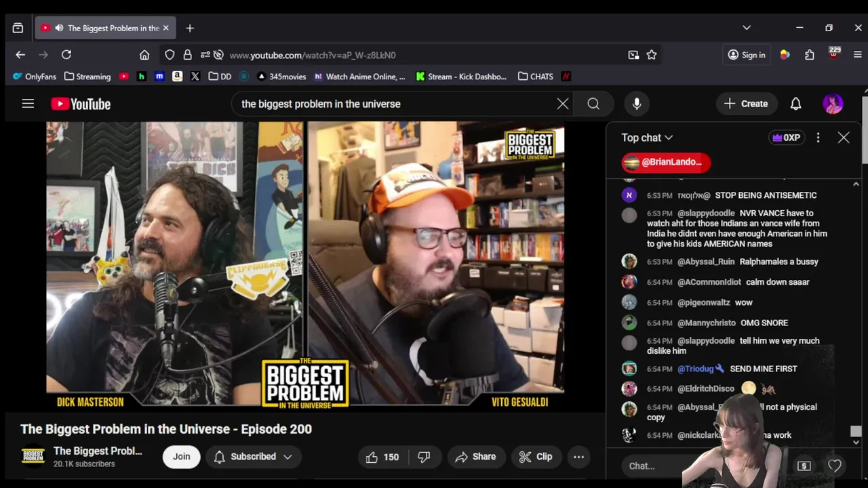This screenshot has height=488, width=868.
Task: Click the Create button
Action: pos(746,104)
